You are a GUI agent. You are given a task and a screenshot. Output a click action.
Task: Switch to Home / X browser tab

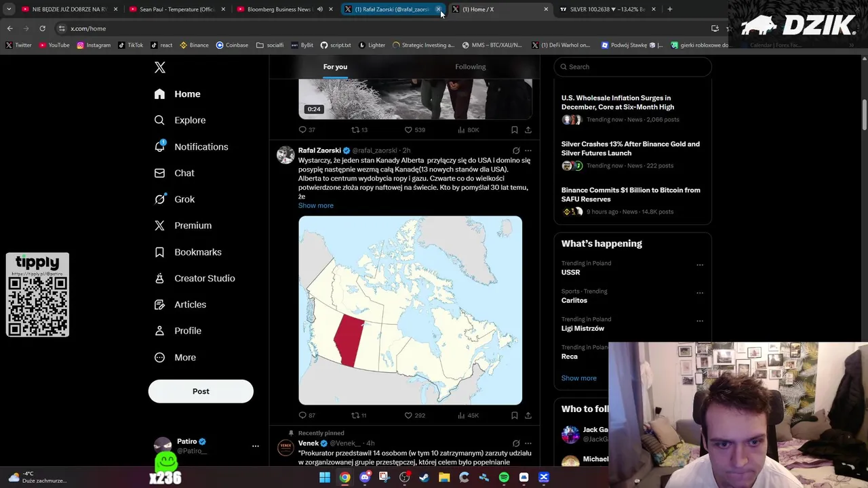(500, 9)
